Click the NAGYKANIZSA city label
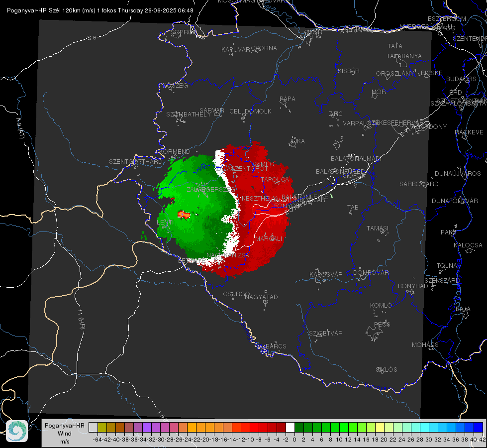The image size is (487, 448). pos(228,255)
